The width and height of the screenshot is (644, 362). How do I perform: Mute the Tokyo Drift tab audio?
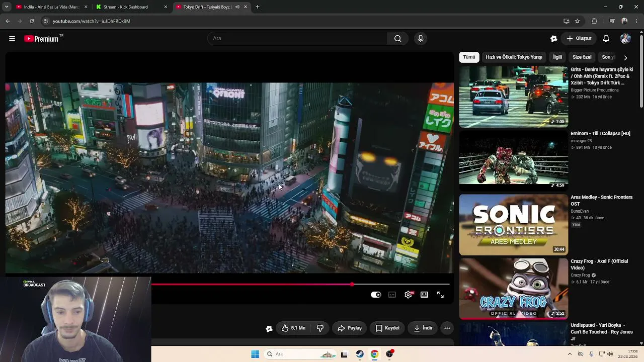[237, 7]
